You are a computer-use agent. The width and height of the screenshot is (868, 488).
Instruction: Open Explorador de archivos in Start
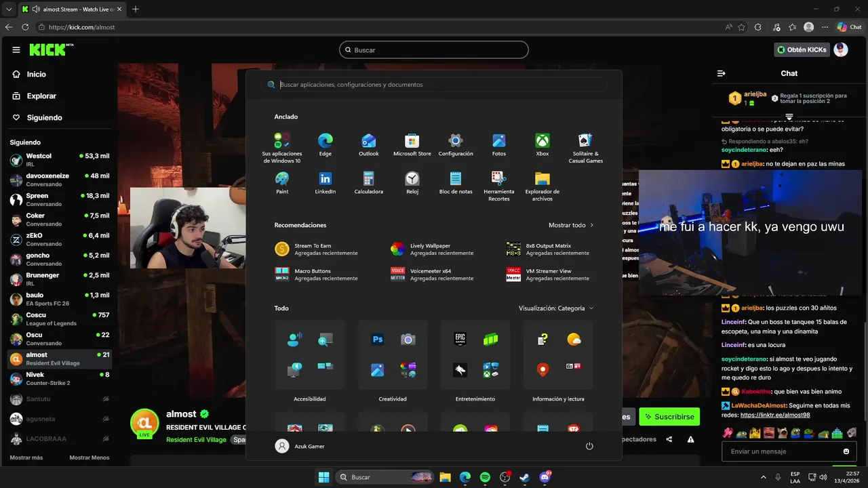click(x=542, y=186)
